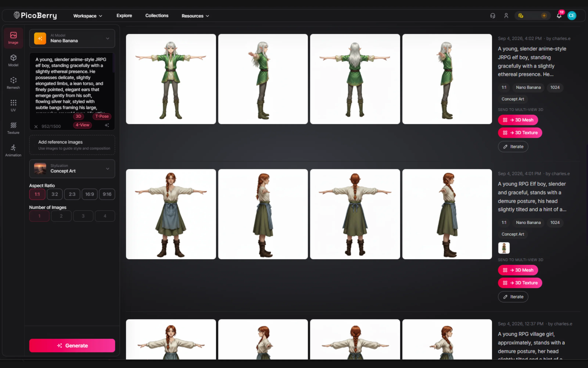Click the Nano Banana model icon
Viewport: 588px width, 368px height.
40,38
